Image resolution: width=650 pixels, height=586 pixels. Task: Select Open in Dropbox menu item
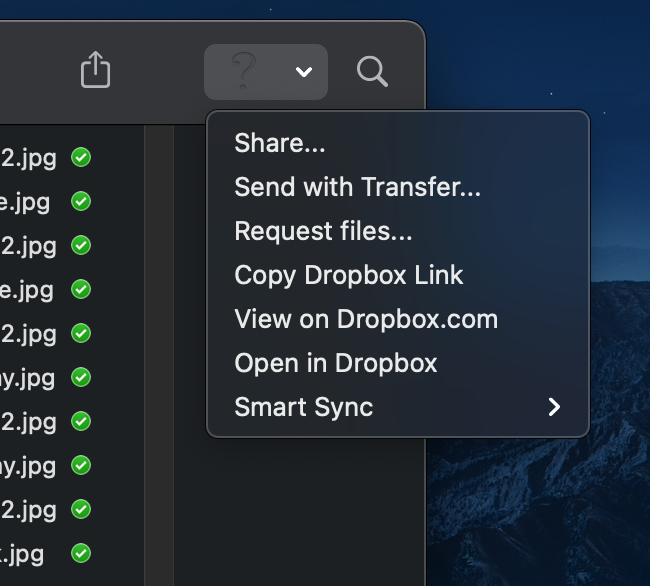(x=398, y=363)
